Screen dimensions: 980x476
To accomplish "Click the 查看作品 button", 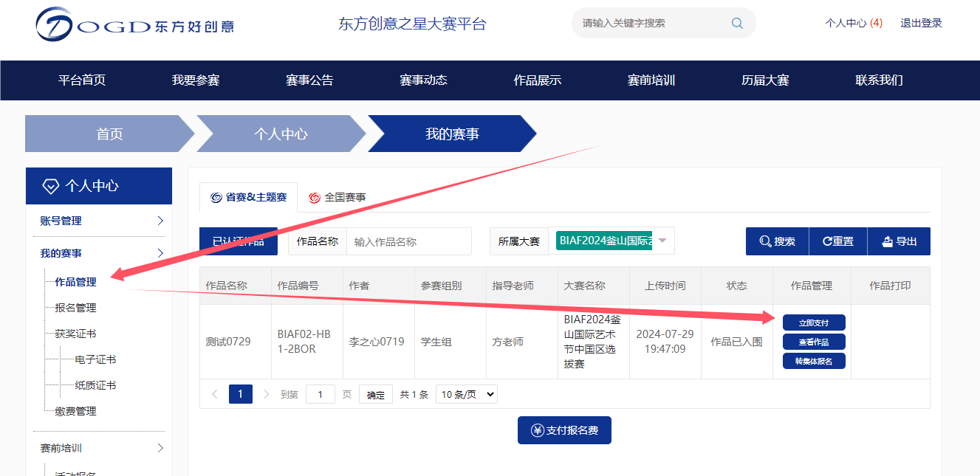I will coord(814,342).
